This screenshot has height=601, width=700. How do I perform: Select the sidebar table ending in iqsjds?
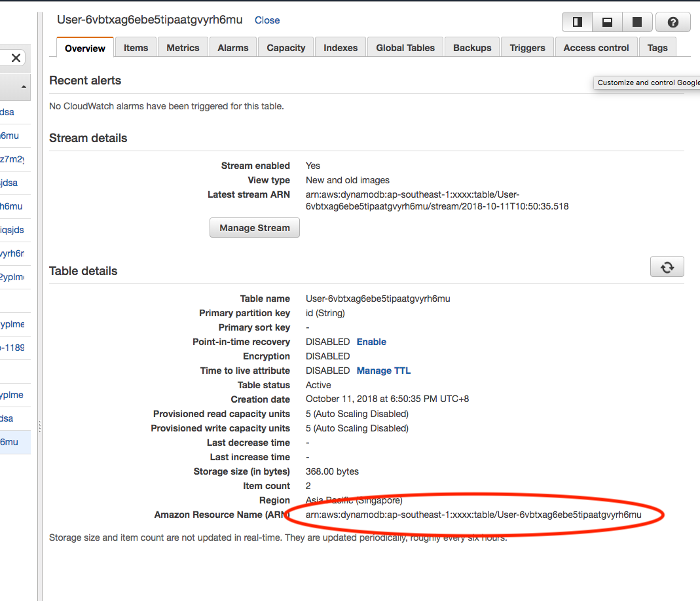(x=12, y=230)
